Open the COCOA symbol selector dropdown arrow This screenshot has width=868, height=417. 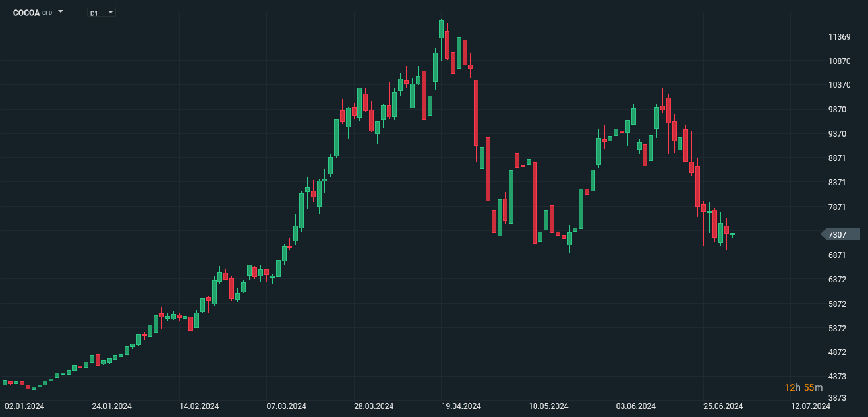pos(61,12)
